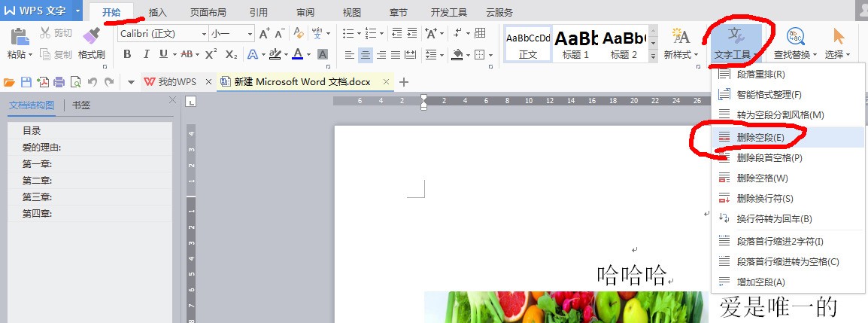The width and height of the screenshot is (868, 323).
Task: Click the Copy (复制) icon
Action: pos(45,54)
